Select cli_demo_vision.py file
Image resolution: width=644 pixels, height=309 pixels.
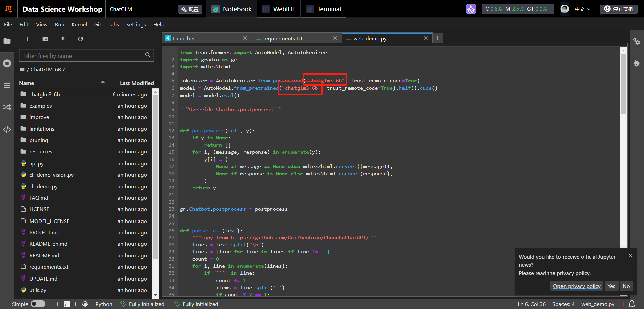(84, 175)
